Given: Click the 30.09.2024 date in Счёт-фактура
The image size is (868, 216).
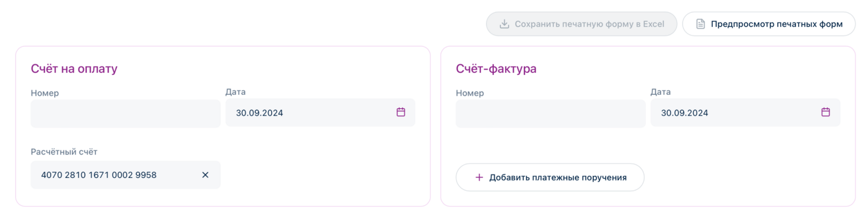Looking at the screenshot, I should 684,113.
